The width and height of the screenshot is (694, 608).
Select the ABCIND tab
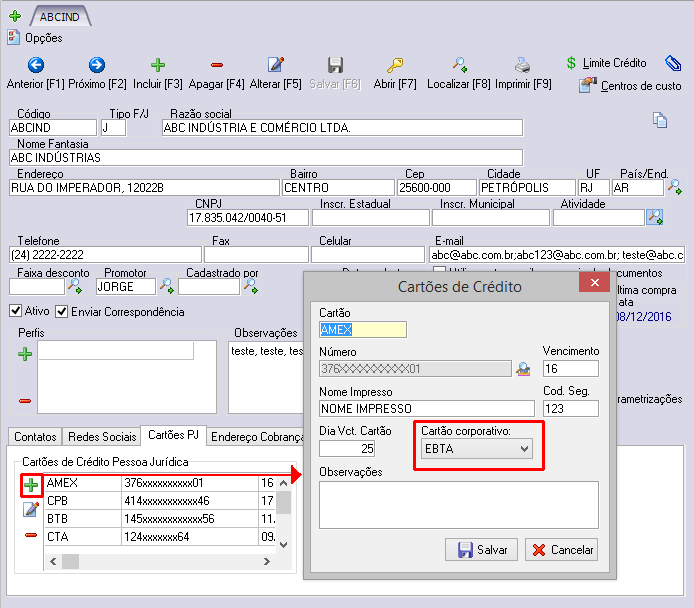tap(60, 17)
